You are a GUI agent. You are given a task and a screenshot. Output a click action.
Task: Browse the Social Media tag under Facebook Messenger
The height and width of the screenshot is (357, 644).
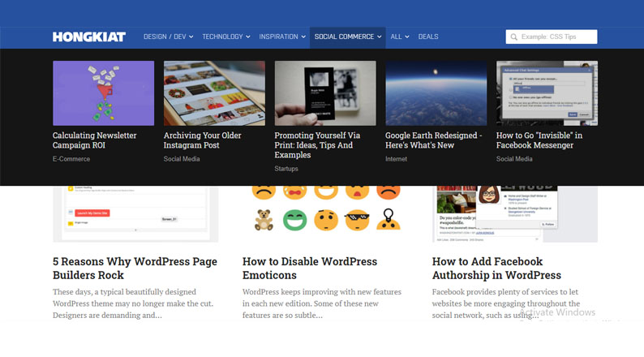514,159
